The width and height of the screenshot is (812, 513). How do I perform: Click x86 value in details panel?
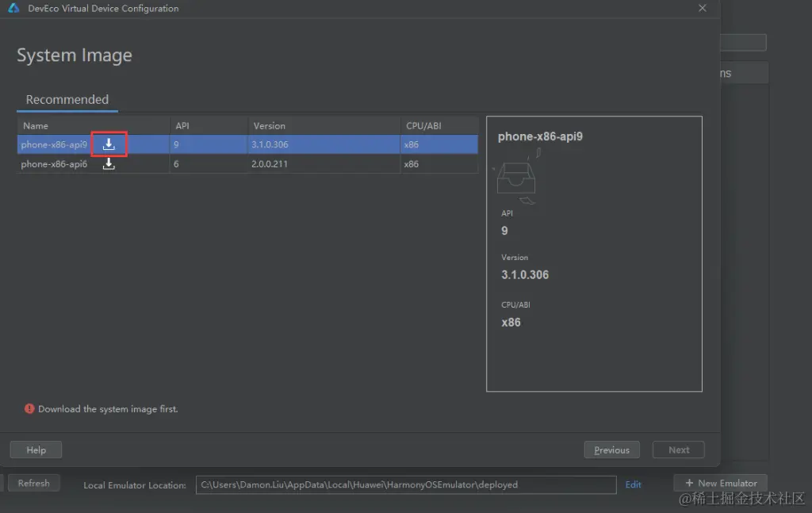[511, 323]
